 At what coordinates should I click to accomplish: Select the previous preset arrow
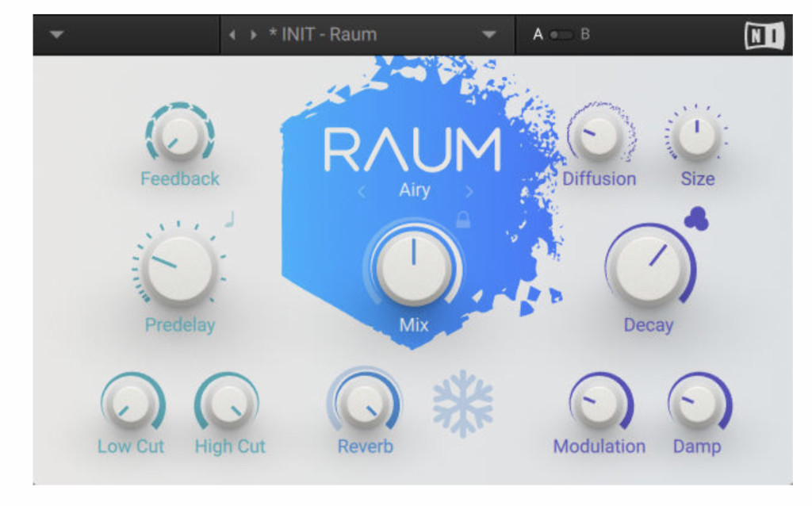(232, 36)
